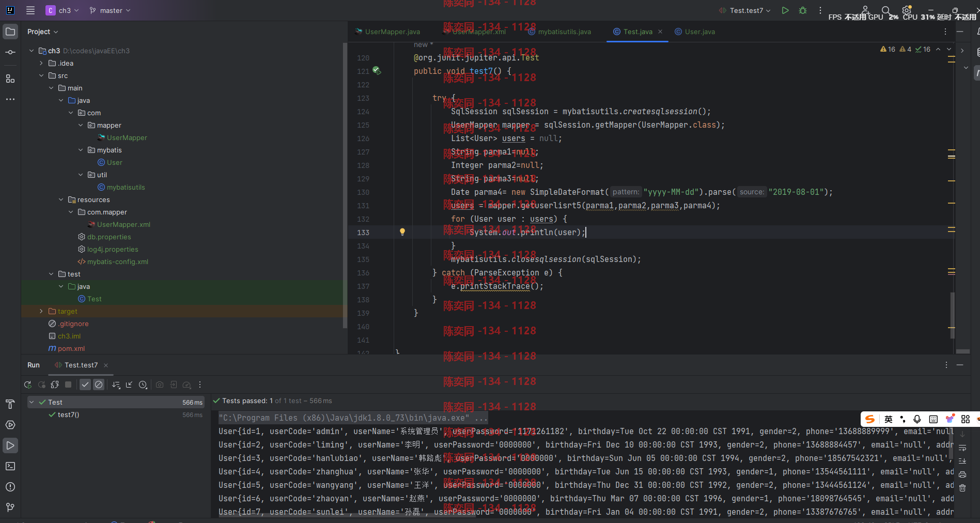The image size is (980, 523).
Task: Open the Services tool window icon
Action: (x=10, y=425)
